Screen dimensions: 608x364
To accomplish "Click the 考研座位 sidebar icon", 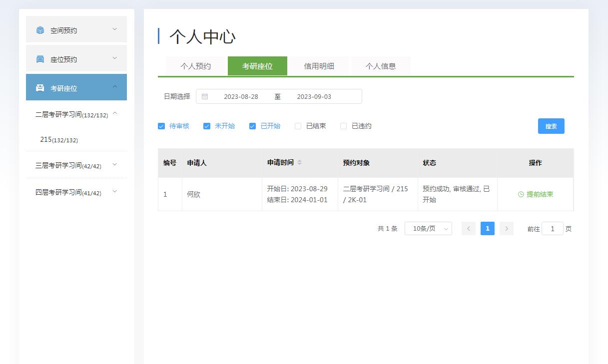I will coord(40,88).
